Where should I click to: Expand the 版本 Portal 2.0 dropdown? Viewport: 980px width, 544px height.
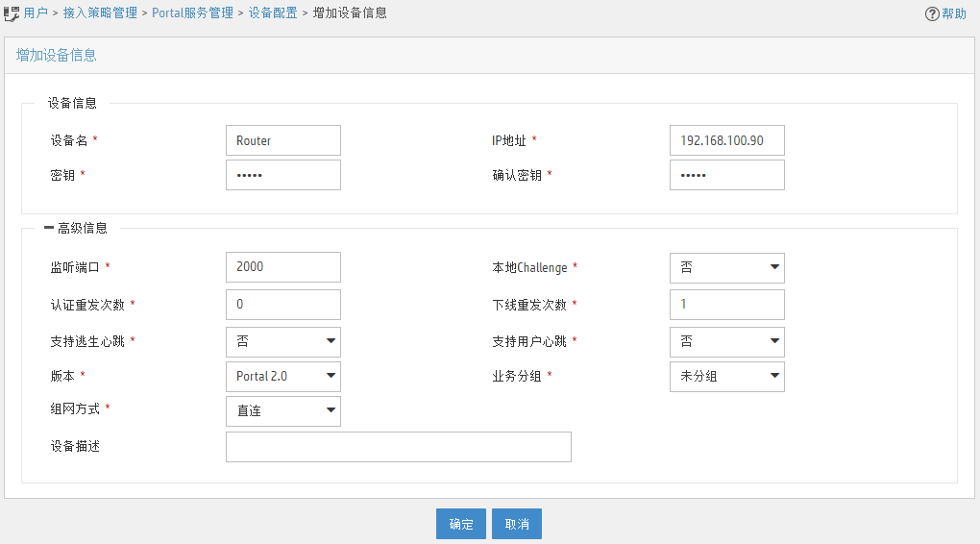pos(282,376)
